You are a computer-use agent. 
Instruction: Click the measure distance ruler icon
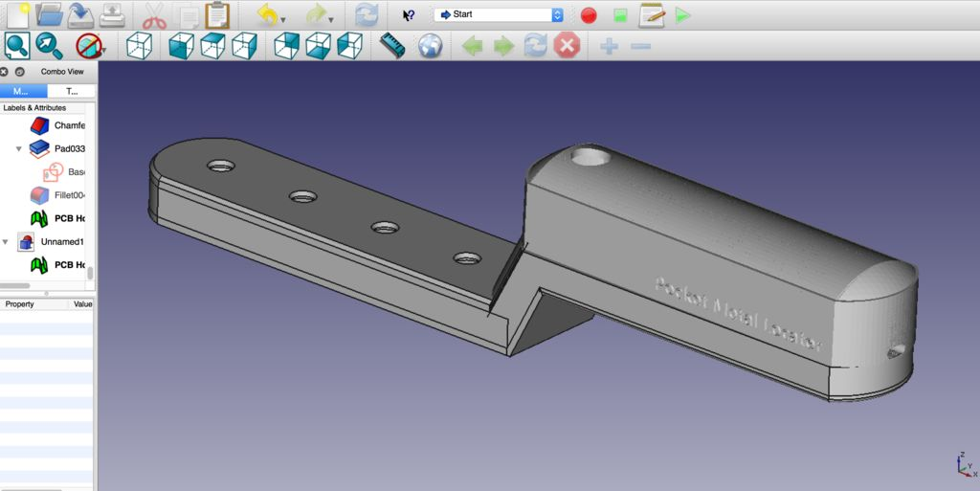click(x=393, y=45)
